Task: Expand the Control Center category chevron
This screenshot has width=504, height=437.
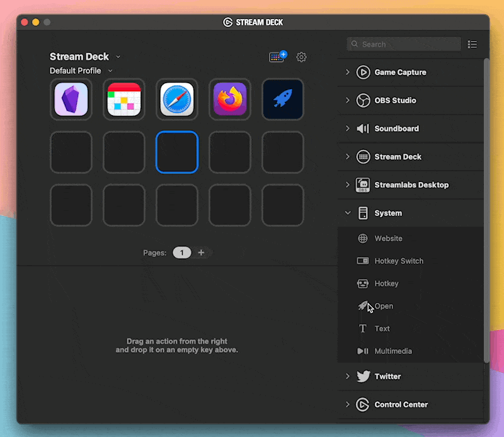Action: pyautogui.click(x=348, y=404)
